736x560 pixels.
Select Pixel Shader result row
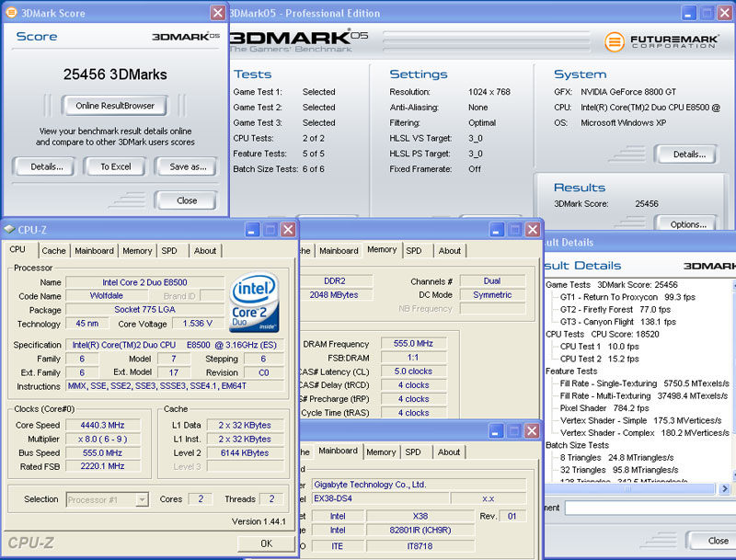click(x=604, y=408)
